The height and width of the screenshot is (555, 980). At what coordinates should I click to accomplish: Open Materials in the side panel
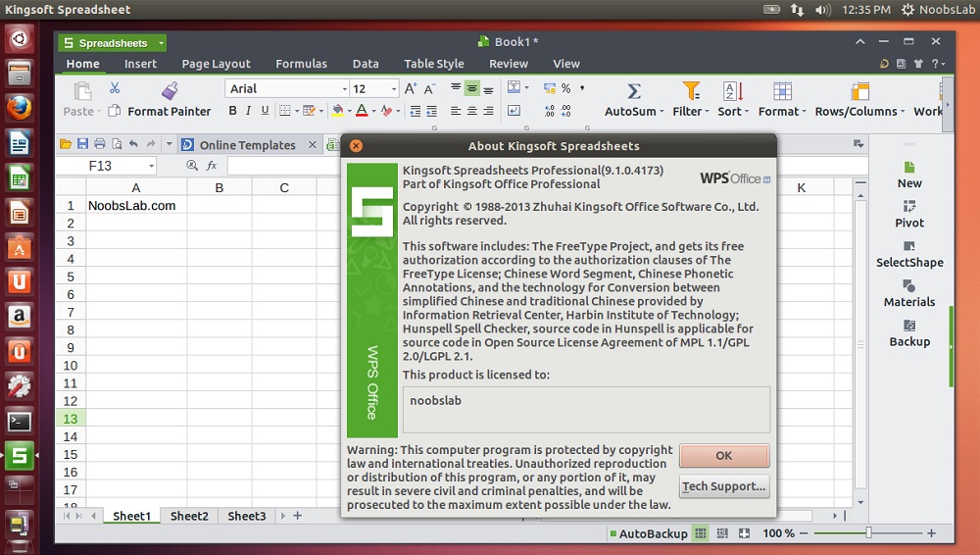coord(909,293)
